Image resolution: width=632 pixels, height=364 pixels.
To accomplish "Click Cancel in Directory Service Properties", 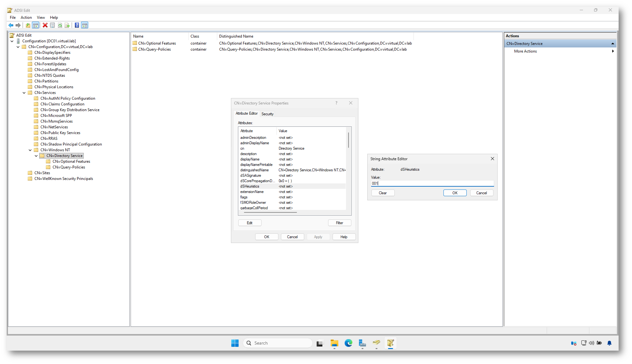I will [x=292, y=237].
